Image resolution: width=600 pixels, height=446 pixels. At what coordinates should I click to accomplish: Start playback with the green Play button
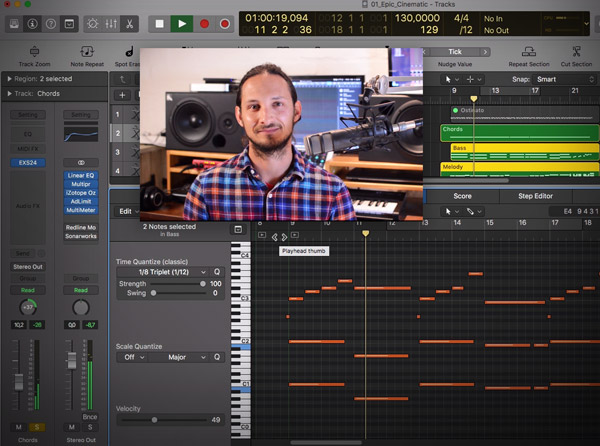tap(182, 24)
